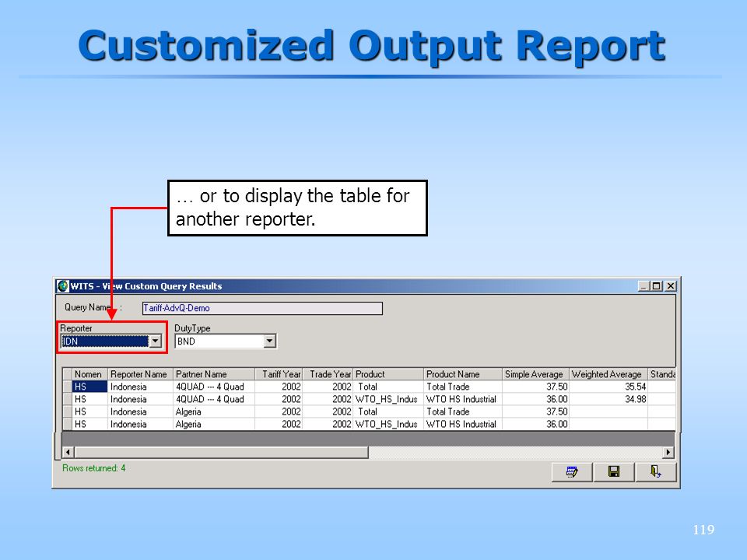747x560 pixels.
Task: Click 4QUAD partner in the first row
Action: 214,387
